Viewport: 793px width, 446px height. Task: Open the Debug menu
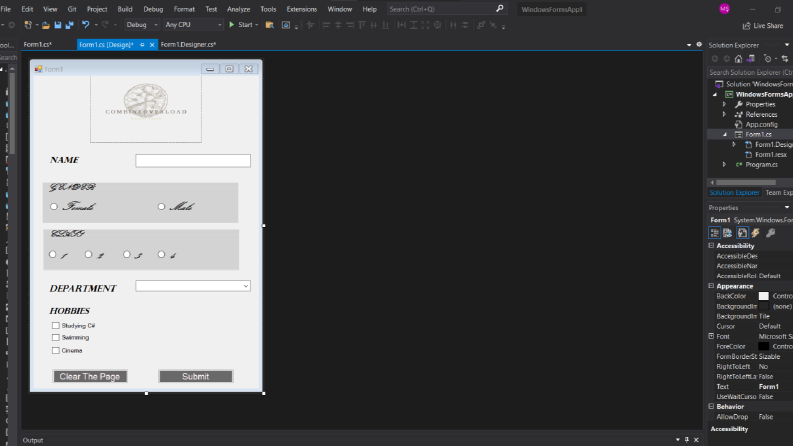coord(153,9)
